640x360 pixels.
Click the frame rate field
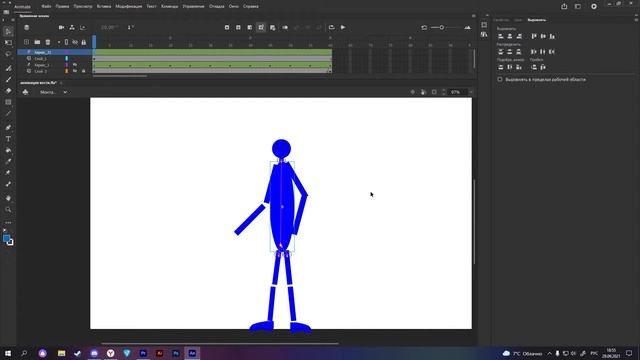(x=109, y=27)
